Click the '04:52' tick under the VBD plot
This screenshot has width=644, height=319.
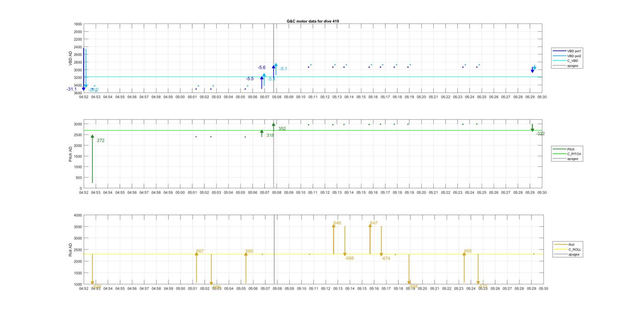click(84, 97)
